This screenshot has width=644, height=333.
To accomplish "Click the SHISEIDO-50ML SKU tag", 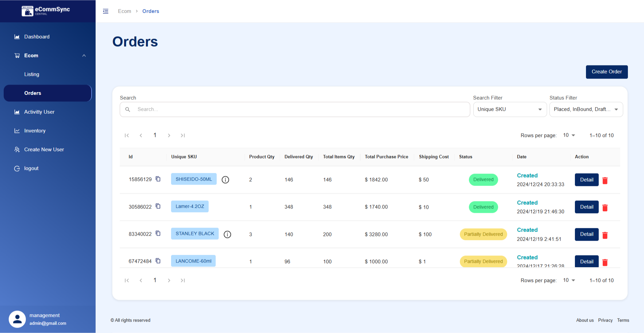I will [194, 179].
